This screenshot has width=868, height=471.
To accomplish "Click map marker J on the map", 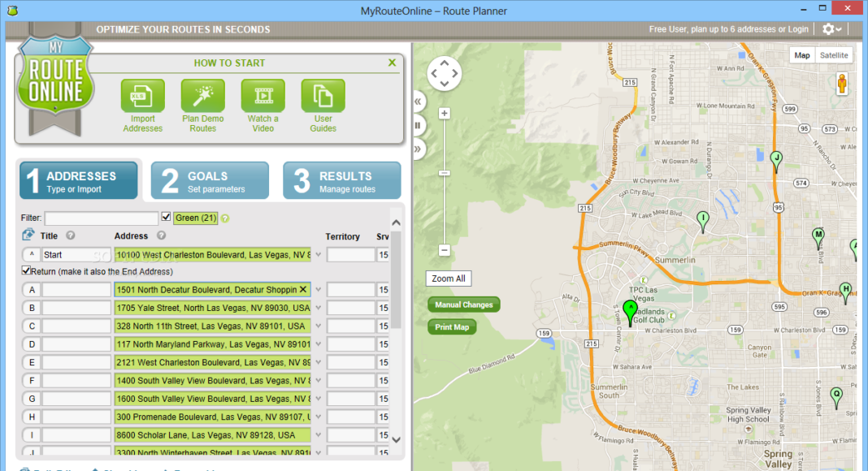I will 776,160.
